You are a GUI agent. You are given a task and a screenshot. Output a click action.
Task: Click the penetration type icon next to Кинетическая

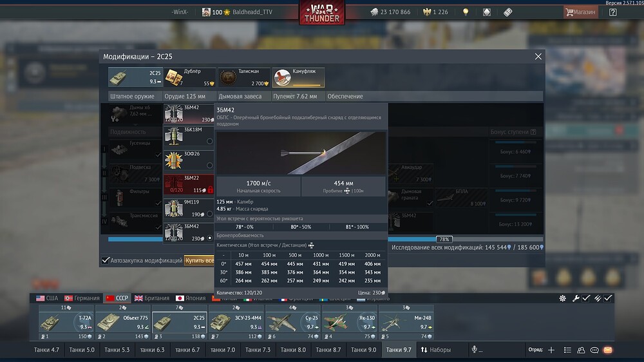pyautogui.click(x=311, y=245)
